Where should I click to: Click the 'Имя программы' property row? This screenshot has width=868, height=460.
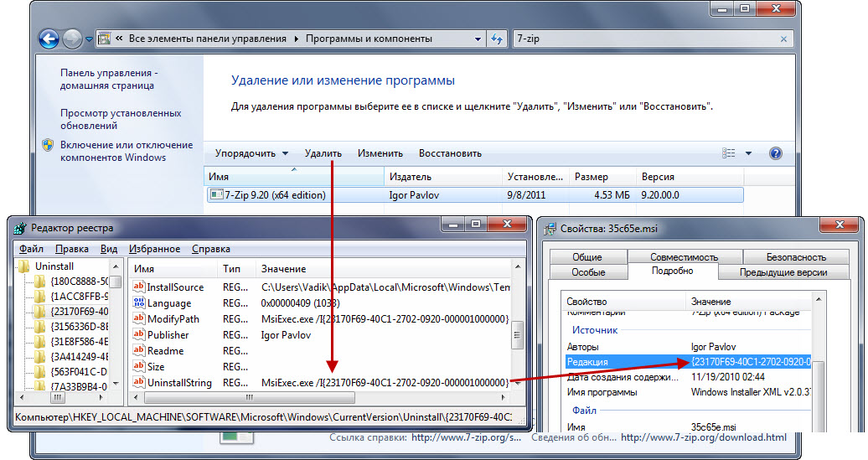(x=688, y=392)
